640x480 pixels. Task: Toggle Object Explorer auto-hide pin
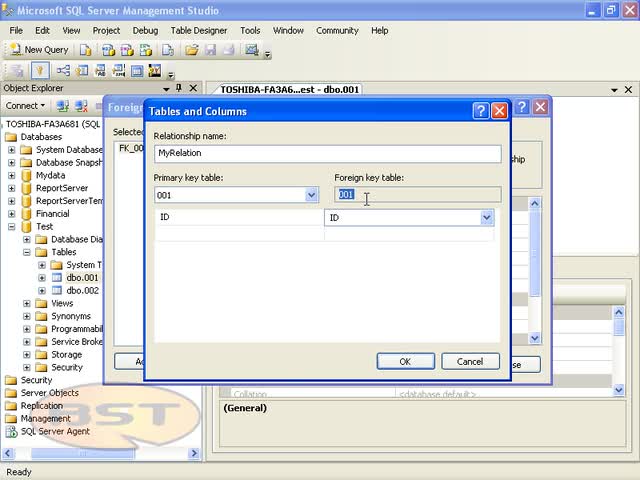pyautogui.click(x=179, y=88)
